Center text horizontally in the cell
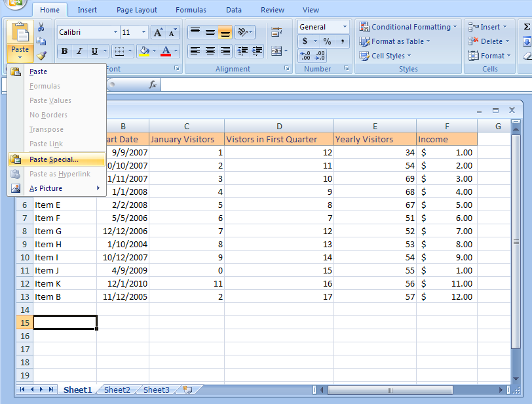This screenshot has width=532, height=404. (210, 51)
